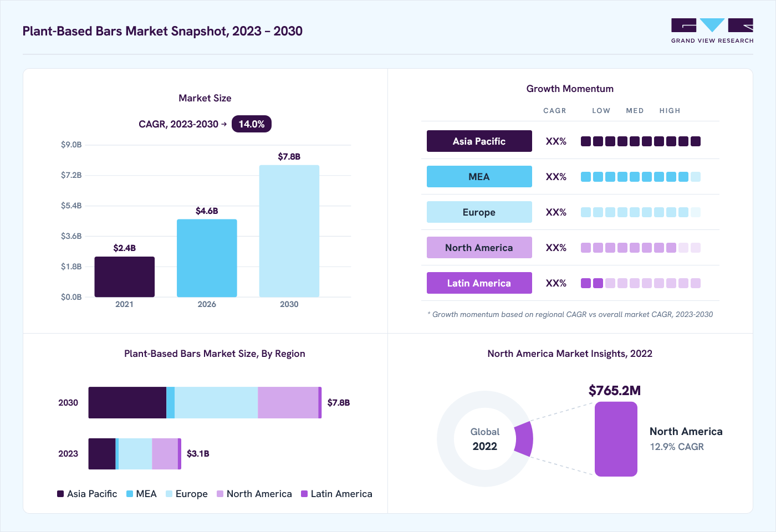Click the MEA legend swatch
776x532 pixels.
coord(130,494)
